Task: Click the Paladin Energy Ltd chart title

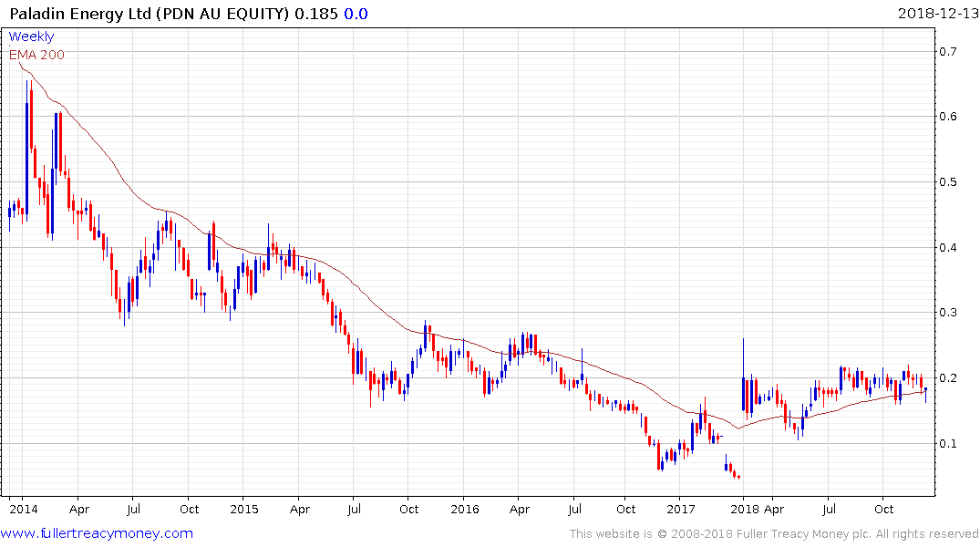Action: [x=150, y=14]
